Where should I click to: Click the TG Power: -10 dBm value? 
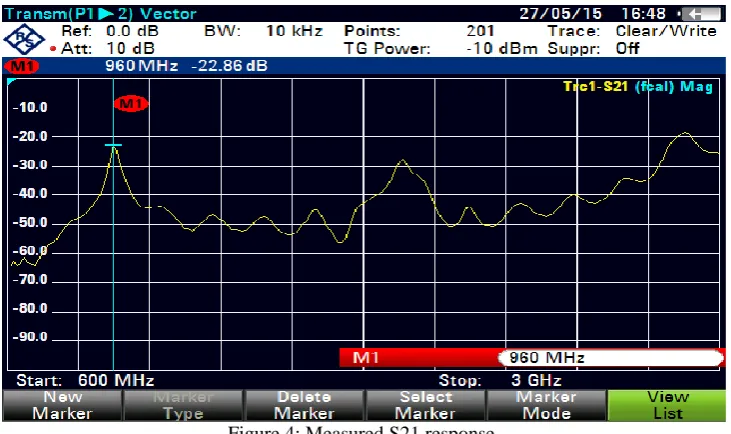click(x=441, y=48)
